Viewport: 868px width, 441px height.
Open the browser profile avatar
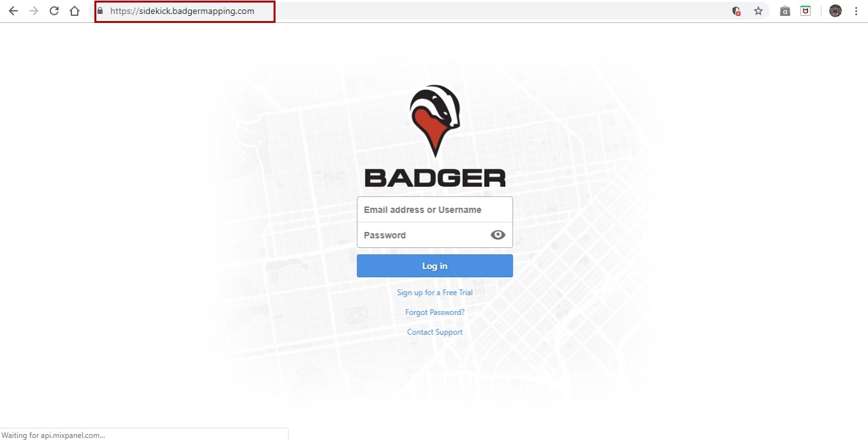(835, 11)
